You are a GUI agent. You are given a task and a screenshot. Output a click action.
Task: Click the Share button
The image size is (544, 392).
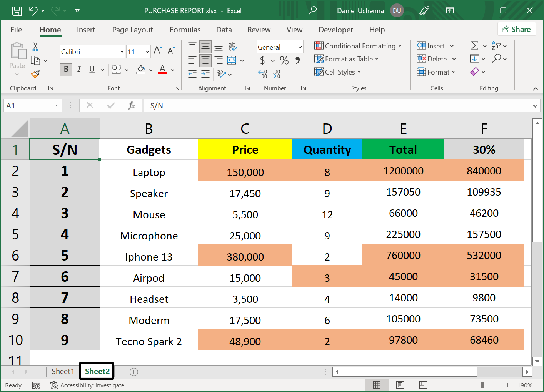point(517,29)
